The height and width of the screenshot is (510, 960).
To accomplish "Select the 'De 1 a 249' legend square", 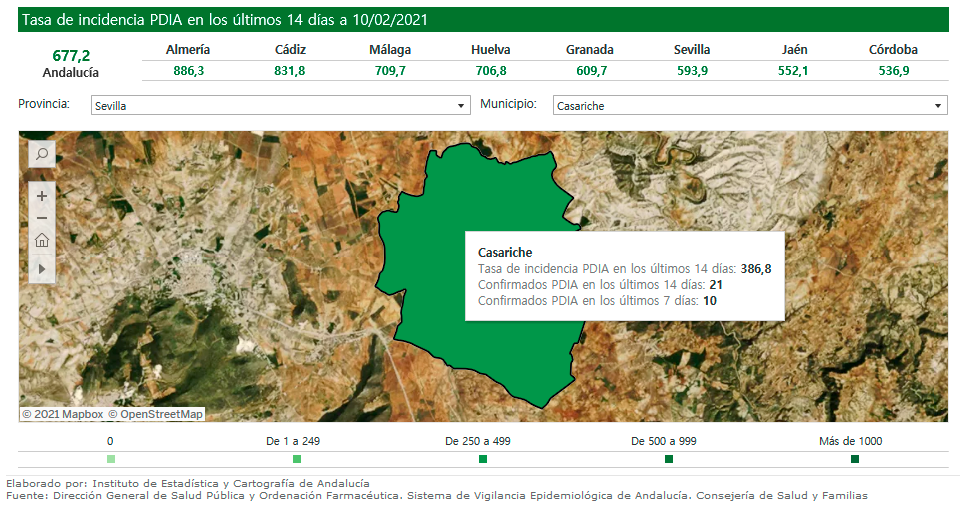I will point(297,459).
